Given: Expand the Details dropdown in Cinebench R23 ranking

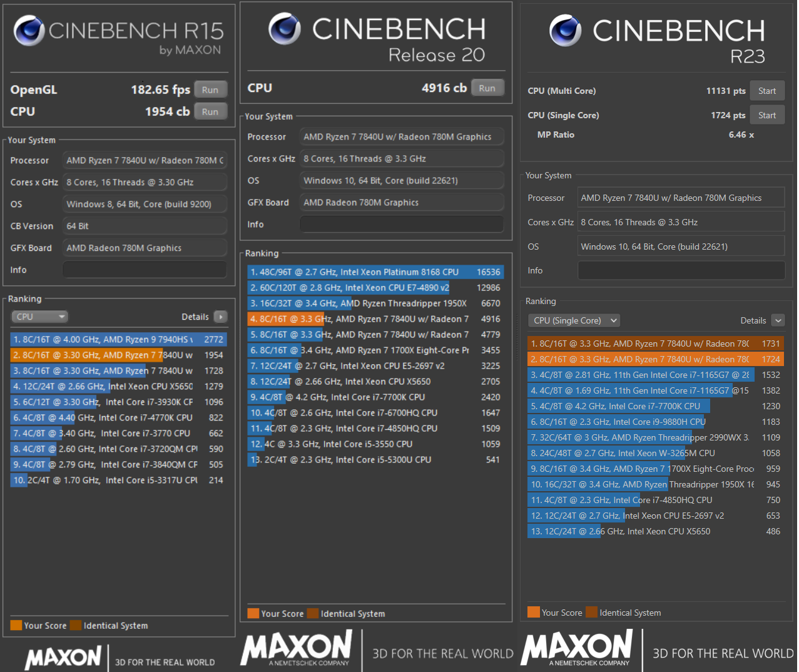Looking at the screenshot, I should (x=778, y=320).
